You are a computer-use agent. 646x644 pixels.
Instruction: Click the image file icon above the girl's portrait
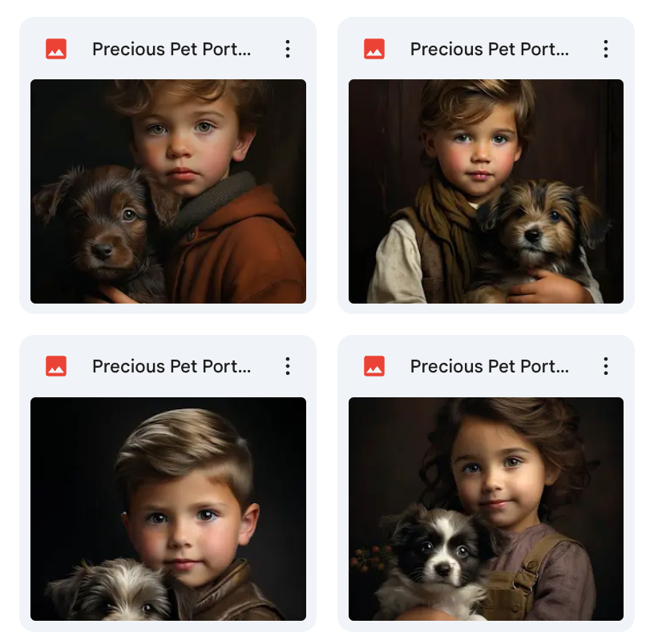[x=374, y=366]
